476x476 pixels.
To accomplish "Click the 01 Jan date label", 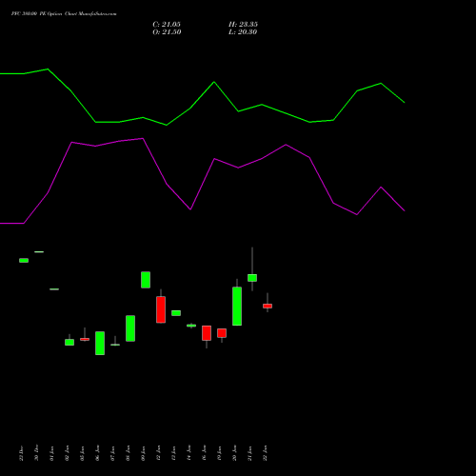I will [x=51, y=453].
